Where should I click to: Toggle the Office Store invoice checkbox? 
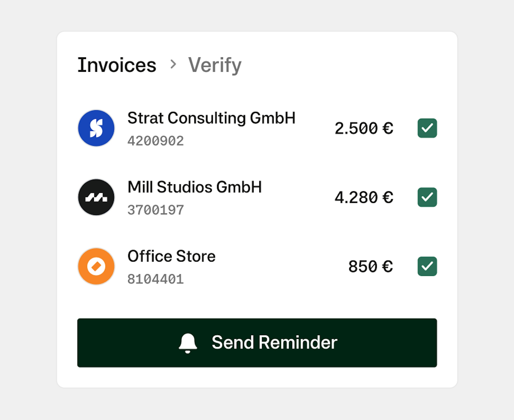(x=427, y=266)
